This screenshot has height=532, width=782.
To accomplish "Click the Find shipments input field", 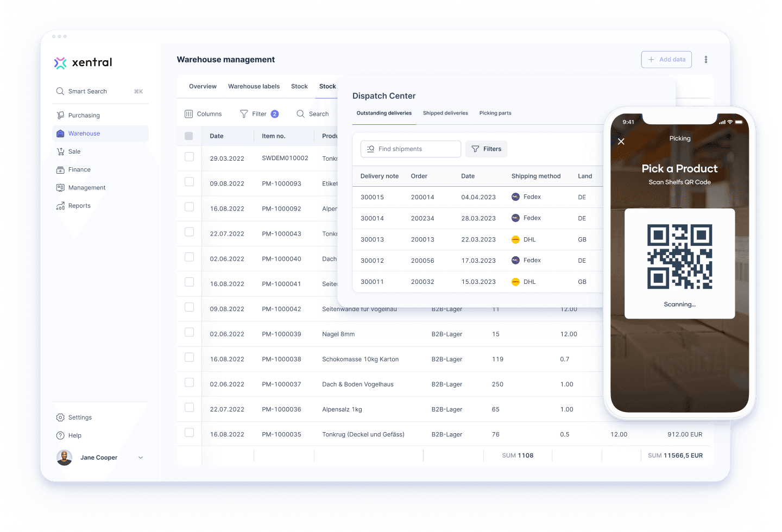I will click(411, 149).
